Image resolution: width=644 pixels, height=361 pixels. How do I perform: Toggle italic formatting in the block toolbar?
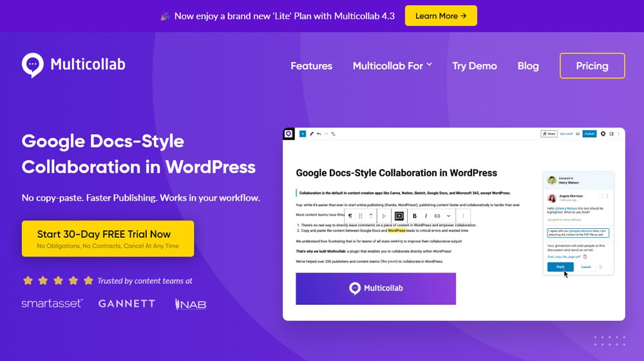tap(426, 216)
